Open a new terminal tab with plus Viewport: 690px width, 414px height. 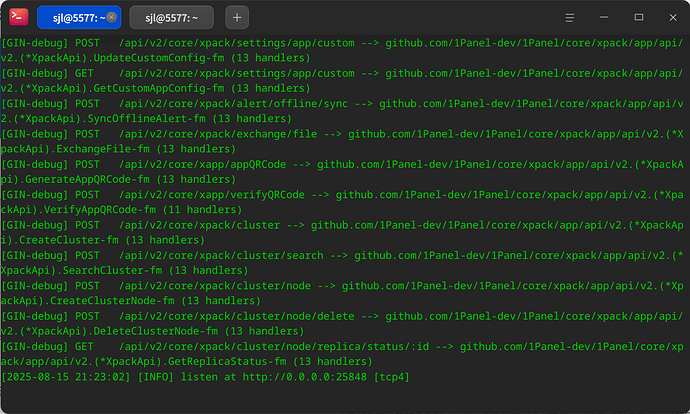(x=237, y=18)
